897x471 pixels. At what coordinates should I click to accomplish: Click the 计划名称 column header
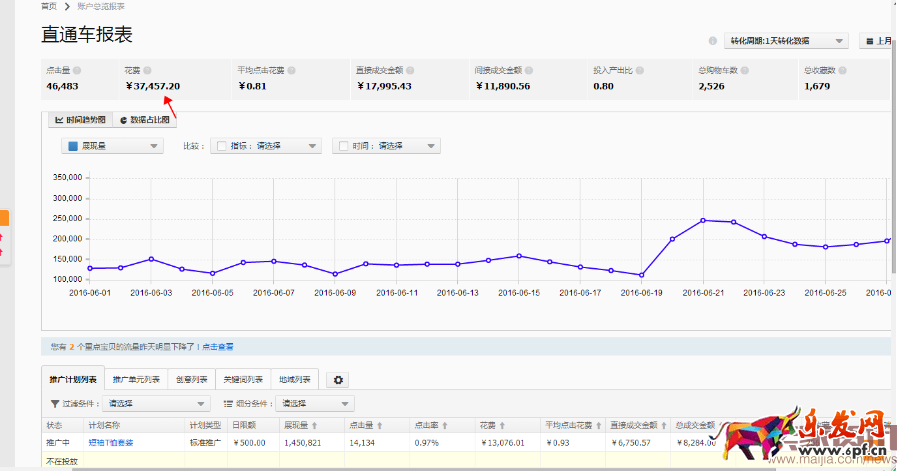(104, 426)
